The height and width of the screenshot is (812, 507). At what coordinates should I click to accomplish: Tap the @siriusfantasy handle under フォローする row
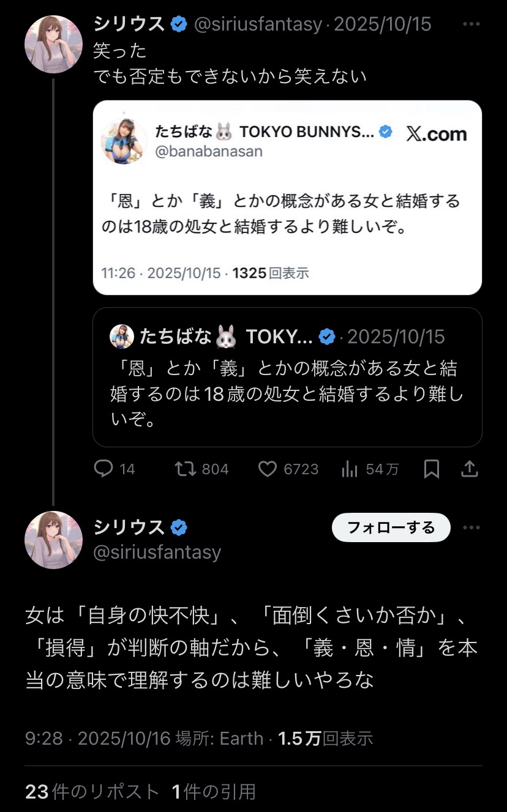coord(157,552)
